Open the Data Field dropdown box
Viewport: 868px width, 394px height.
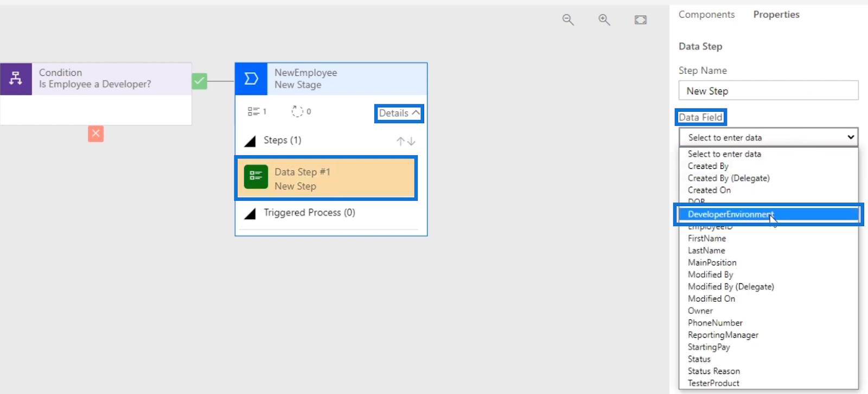pyautogui.click(x=768, y=137)
